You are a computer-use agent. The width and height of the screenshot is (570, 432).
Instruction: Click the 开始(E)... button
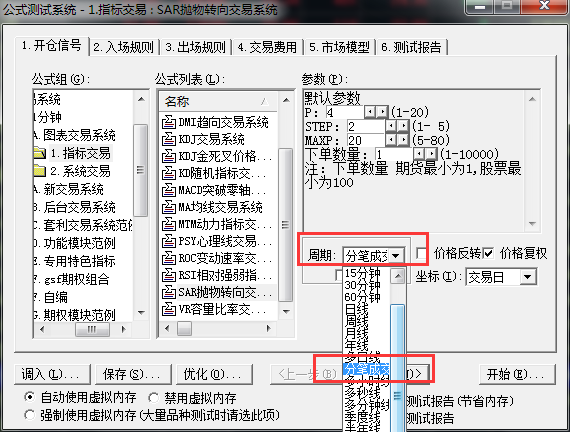(517, 374)
